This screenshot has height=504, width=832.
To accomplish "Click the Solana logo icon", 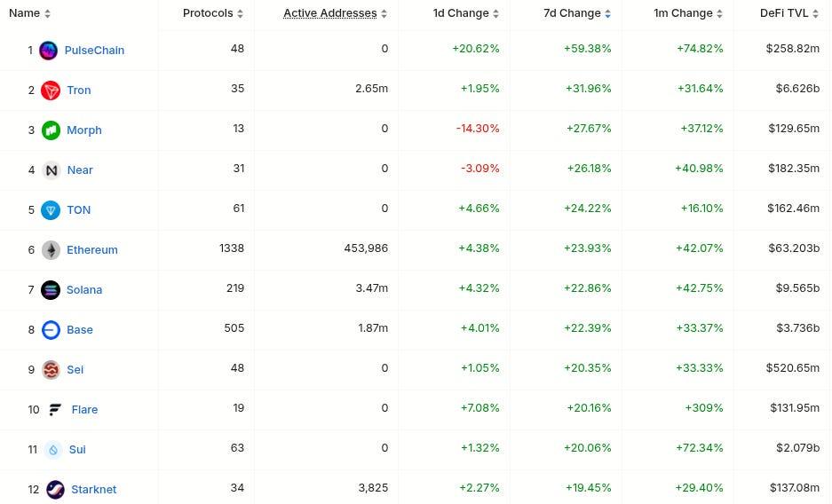I will (51, 290).
